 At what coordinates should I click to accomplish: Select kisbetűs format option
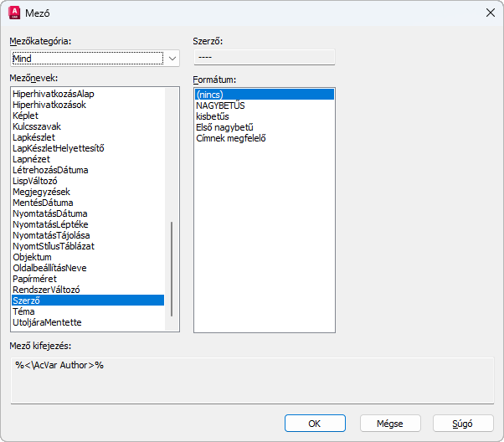[x=213, y=116]
